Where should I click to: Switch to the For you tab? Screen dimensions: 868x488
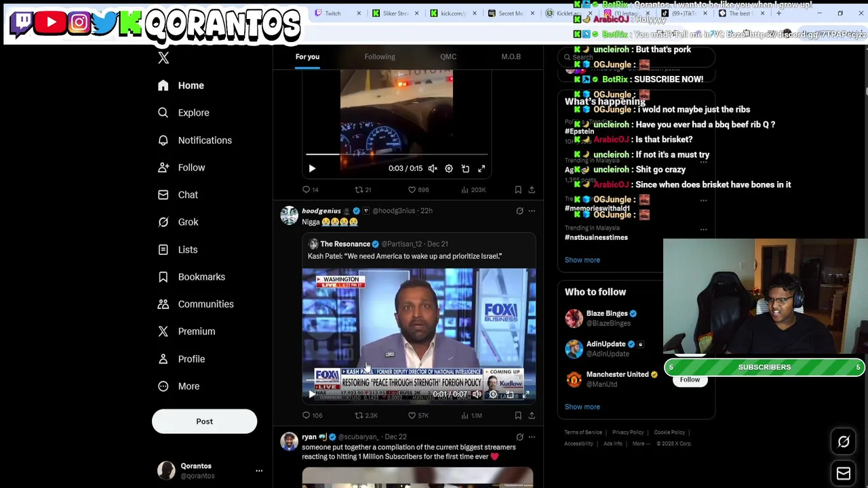[307, 57]
